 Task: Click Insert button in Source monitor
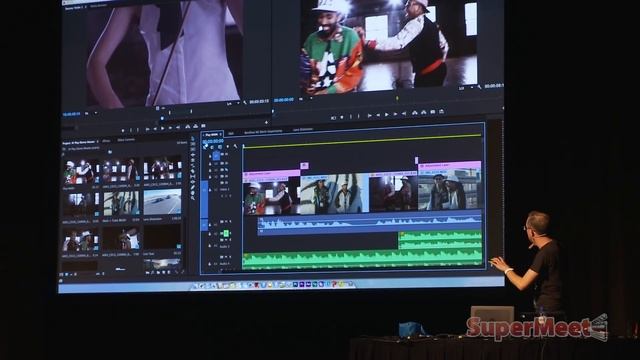tap(188, 127)
